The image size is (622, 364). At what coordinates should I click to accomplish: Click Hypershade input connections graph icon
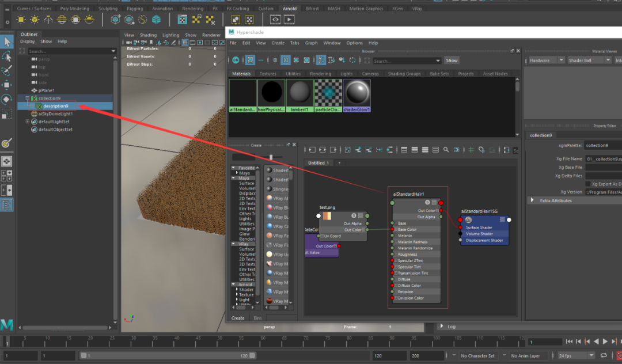coord(312,150)
